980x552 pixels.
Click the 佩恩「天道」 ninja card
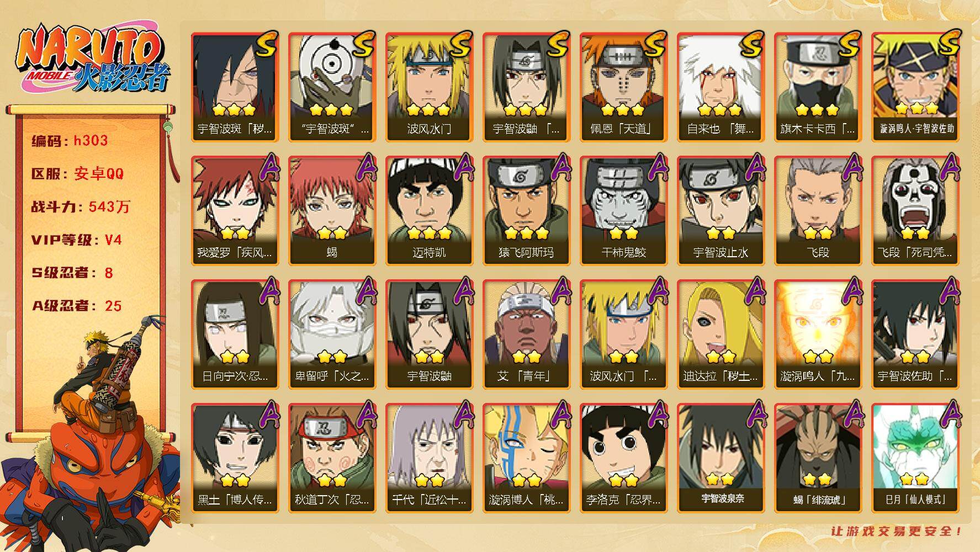[623, 87]
